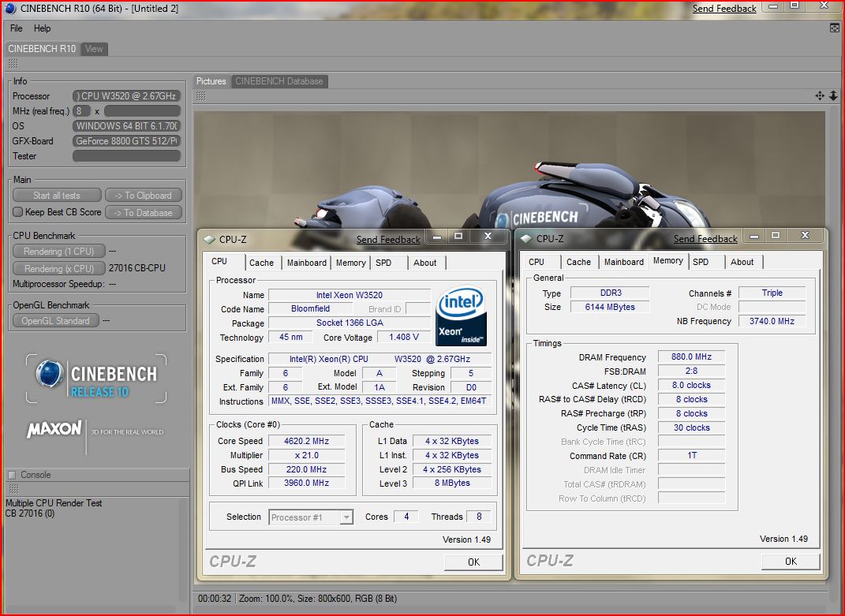Image resolution: width=845 pixels, height=616 pixels.
Task: Click the Core Speed 4620.2 MHz value
Action: point(307,441)
